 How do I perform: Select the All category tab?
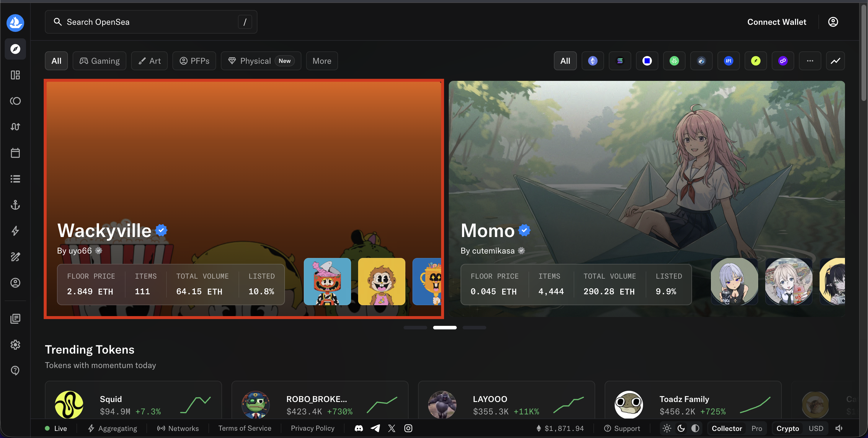coord(56,61)
